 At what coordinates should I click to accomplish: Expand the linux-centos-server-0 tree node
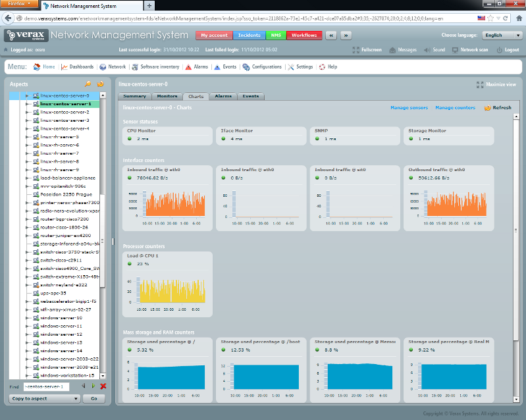[27, 95]
